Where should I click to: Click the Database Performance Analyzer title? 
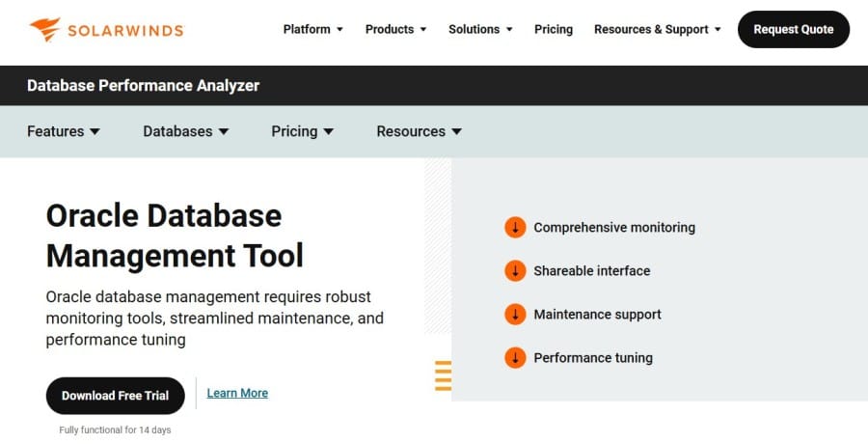tap(144, 85)
